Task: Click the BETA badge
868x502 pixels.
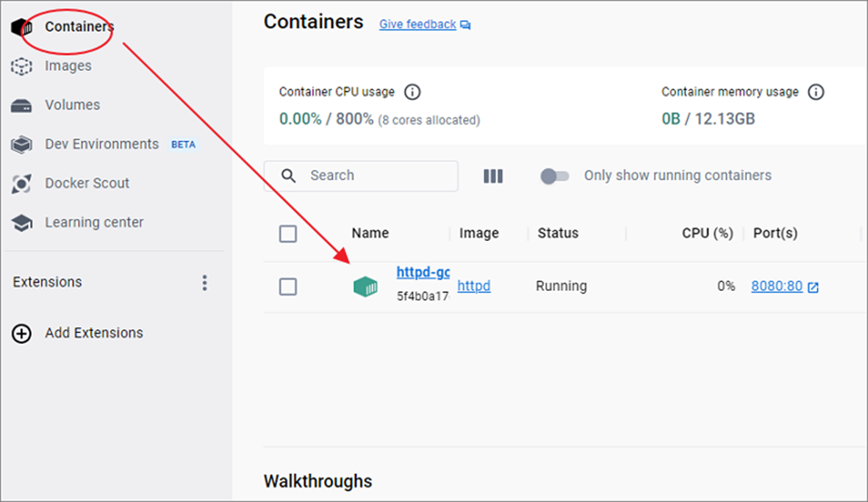Action: 183,145
